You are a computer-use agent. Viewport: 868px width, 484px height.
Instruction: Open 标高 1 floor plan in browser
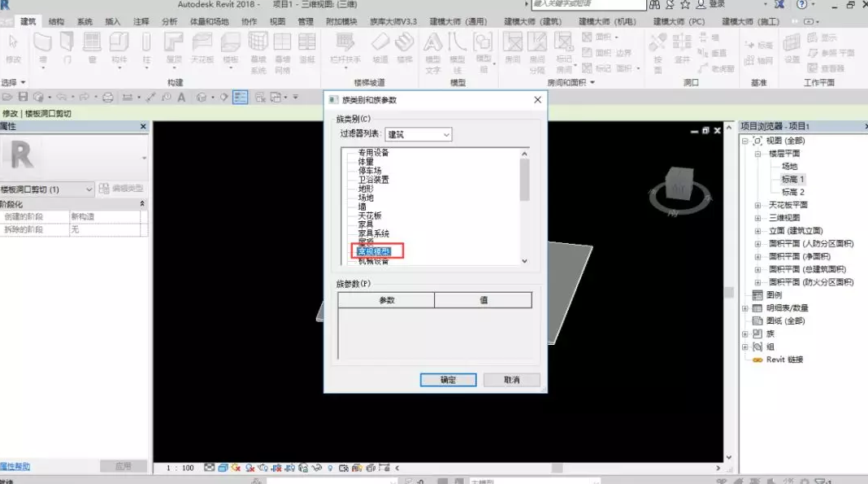pyautogui.click(x=792, y=180)
